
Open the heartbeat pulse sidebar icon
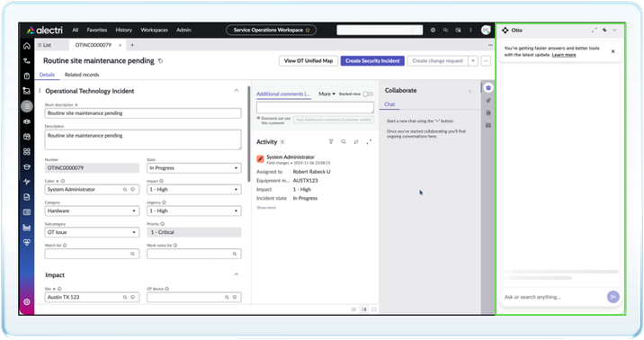[x=27, y=182]
